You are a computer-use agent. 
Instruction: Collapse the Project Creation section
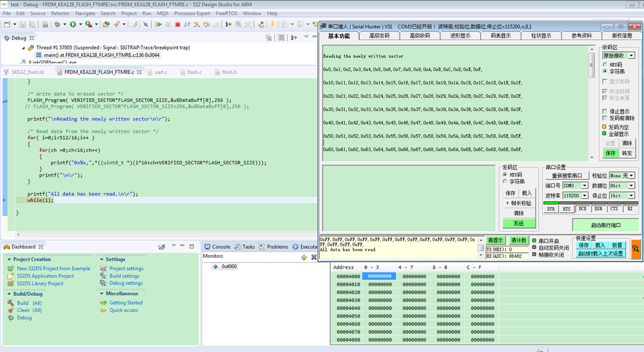coord(9,259)
